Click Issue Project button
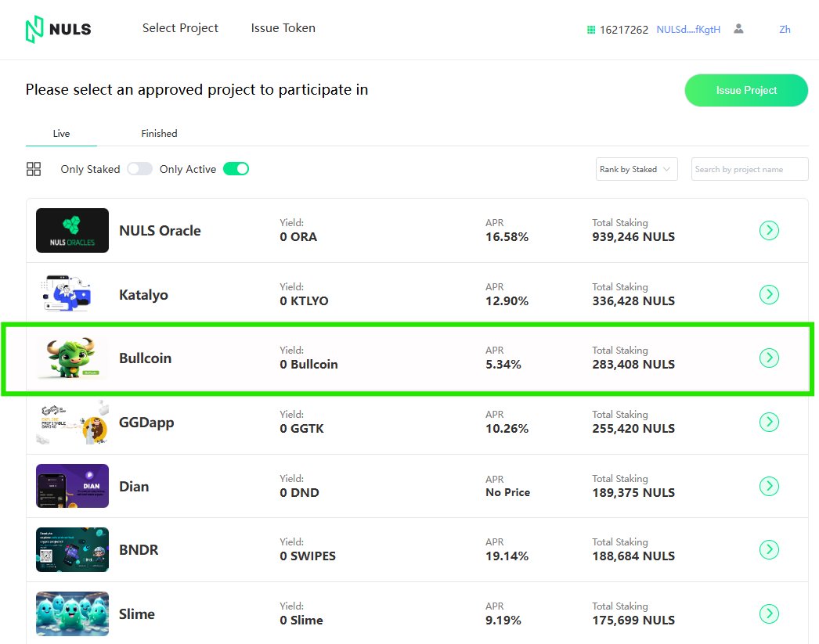This screenshot has width=819, height=644. pyautogui.click(x=746, y=90)
